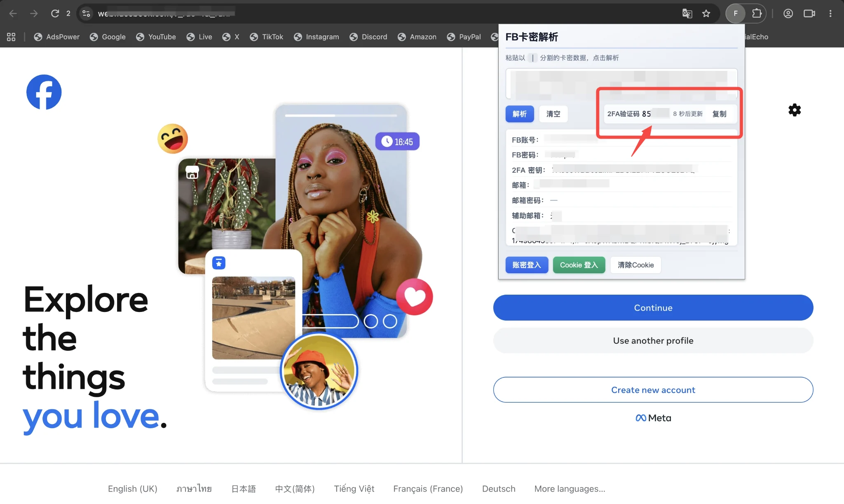This screenshot has width=844, height=504.
Task: Reload the page with refresh icon
Action: (x=55, y=14)
